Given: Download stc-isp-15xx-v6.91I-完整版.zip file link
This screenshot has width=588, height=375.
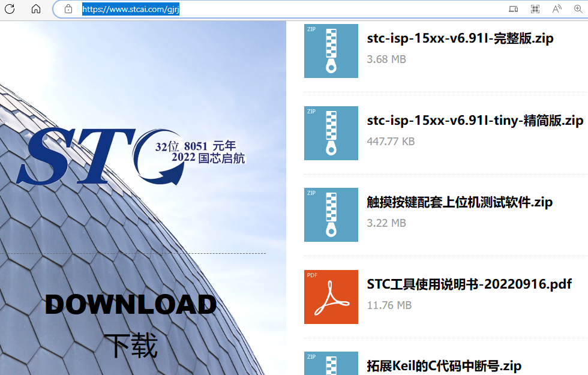Looking at the screenshot, I should (460, 38).
